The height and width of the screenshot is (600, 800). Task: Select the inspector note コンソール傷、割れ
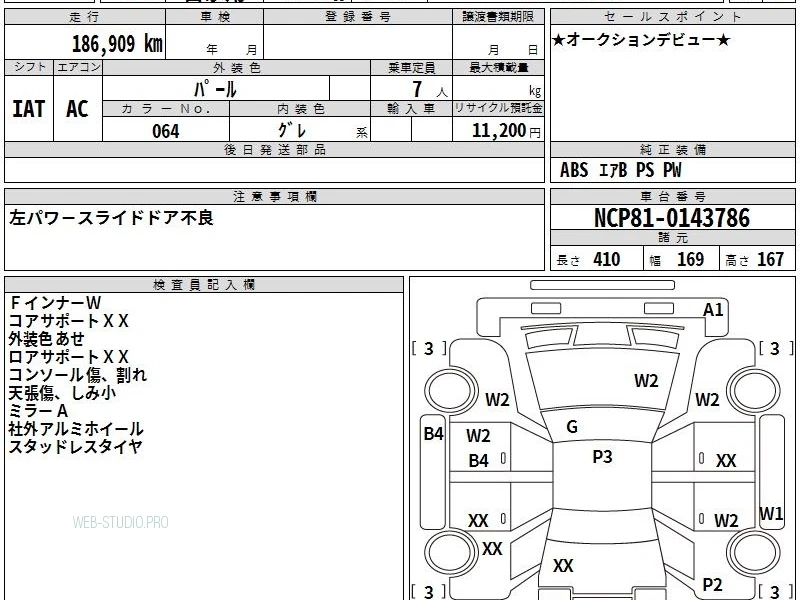tap(78, 375)
